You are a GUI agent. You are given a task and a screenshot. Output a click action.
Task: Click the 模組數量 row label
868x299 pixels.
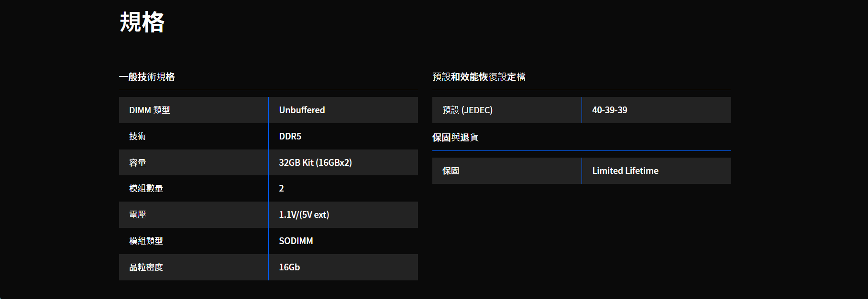click(x=146, y=189)
